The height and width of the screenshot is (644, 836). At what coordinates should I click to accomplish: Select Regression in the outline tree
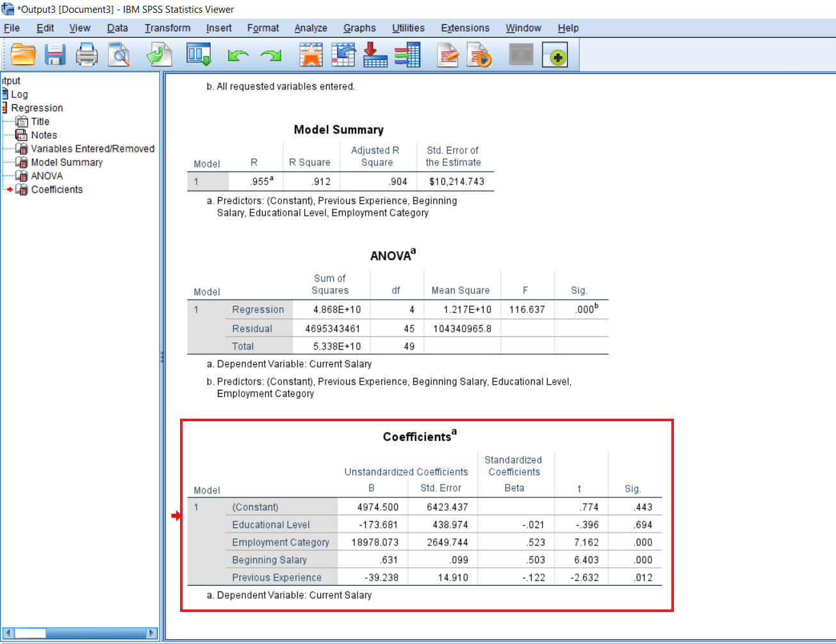pos(37,108)
